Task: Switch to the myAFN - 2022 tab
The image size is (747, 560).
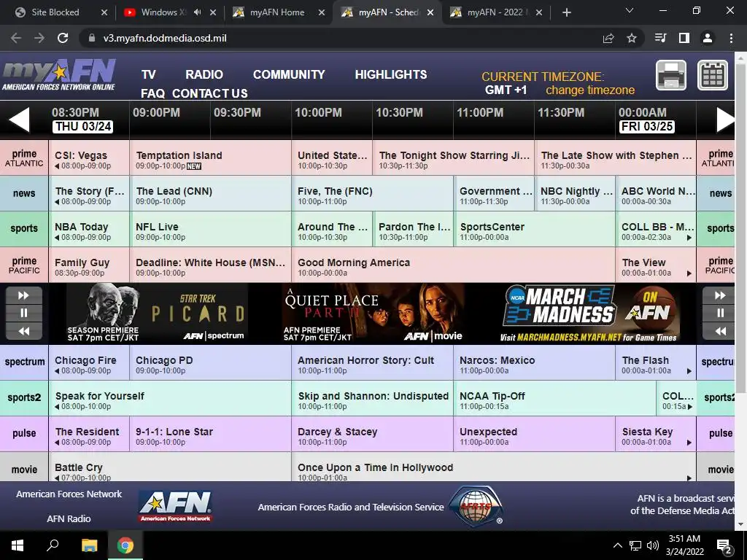Action: (496, 12)
